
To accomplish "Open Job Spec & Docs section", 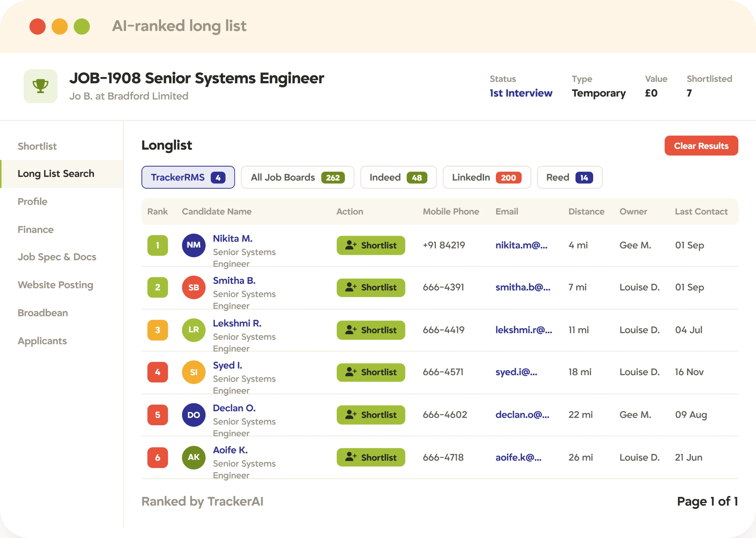I will 57,257.
